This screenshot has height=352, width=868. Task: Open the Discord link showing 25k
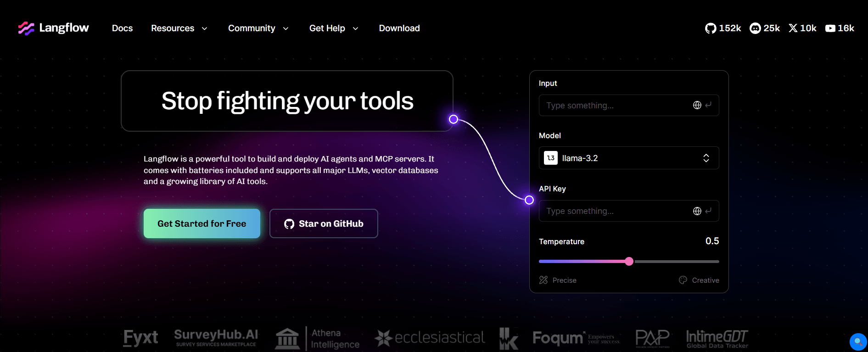(x=765, y=28)
